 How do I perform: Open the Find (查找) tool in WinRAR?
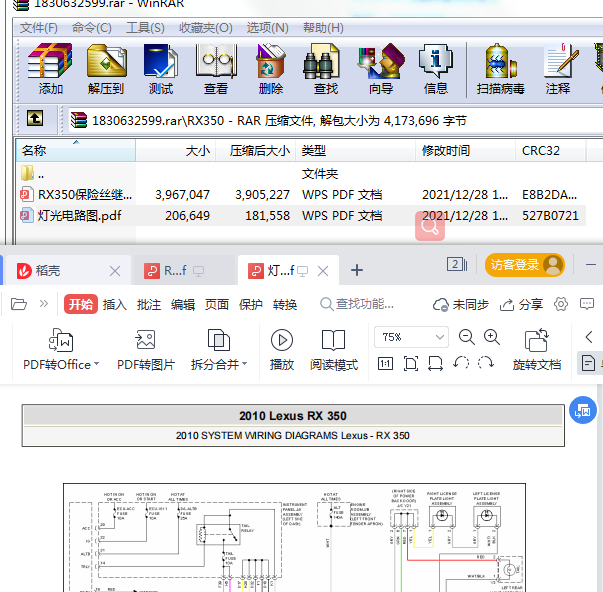click(326, 70)
